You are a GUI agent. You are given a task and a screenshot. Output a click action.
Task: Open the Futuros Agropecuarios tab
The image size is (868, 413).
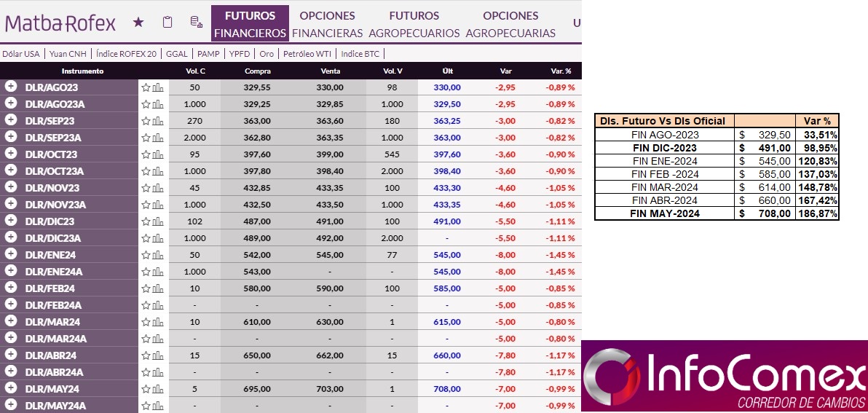[414, 24]
